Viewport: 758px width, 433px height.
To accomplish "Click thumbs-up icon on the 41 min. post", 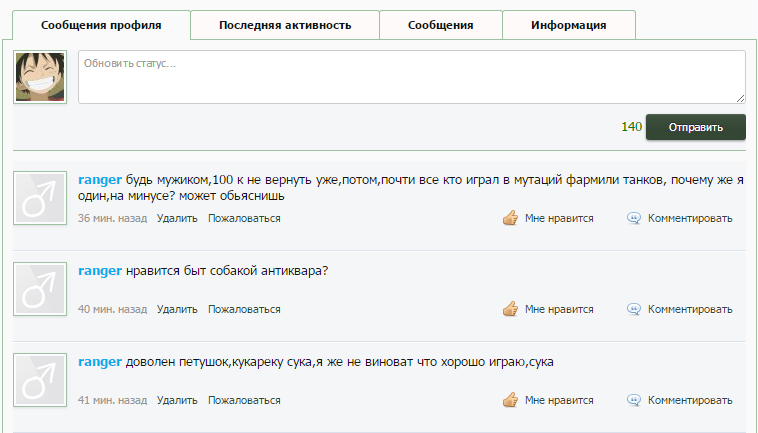I will (x=510, y=400).
